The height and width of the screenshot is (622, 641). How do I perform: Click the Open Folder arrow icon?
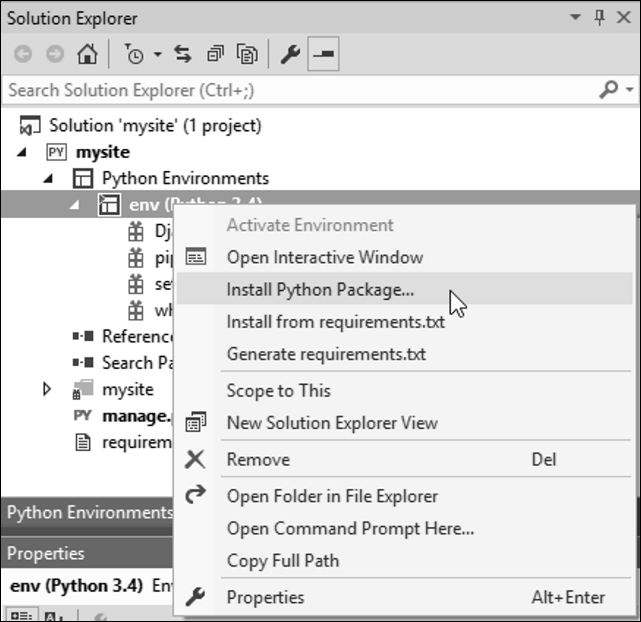click(x=195, y=494)
